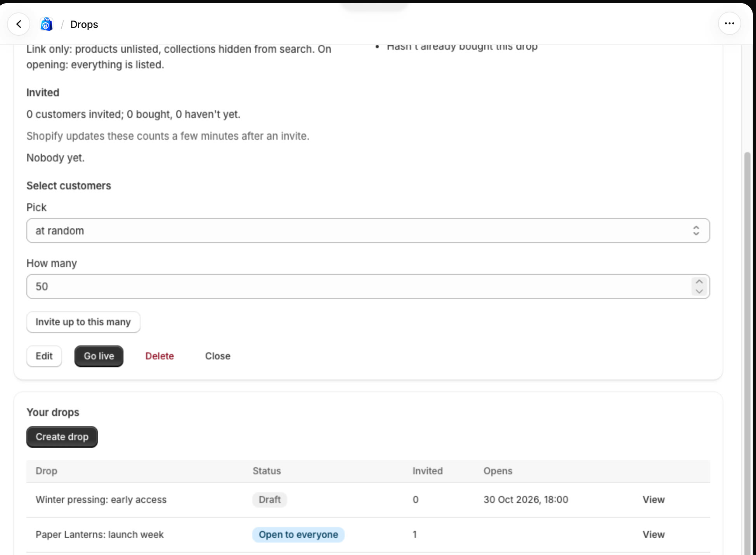
Task: Click the 'Nobody yet.' text
Action: 55,158
